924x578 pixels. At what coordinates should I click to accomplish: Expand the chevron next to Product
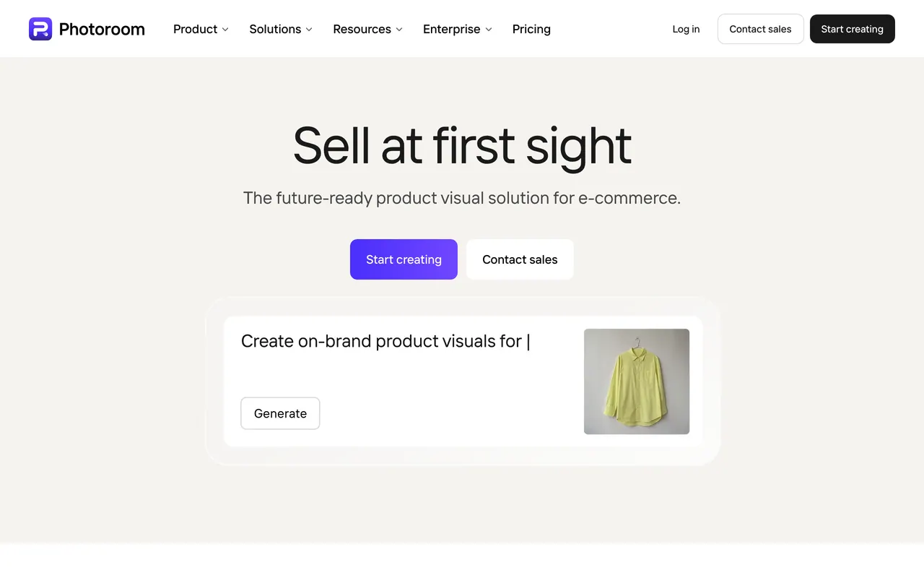point(225,30)
